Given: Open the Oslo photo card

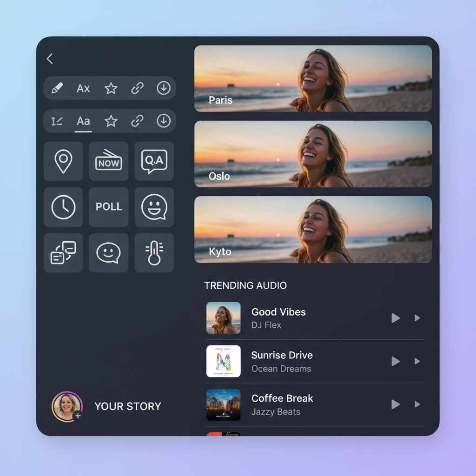Looking at the screenshot, I should click(x=313, y=154).
